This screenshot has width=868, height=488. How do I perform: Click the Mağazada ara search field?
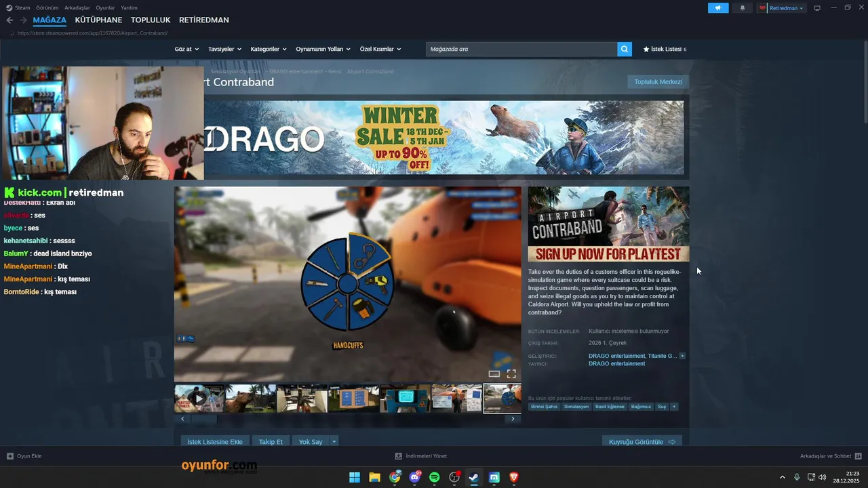click(521, 49)
